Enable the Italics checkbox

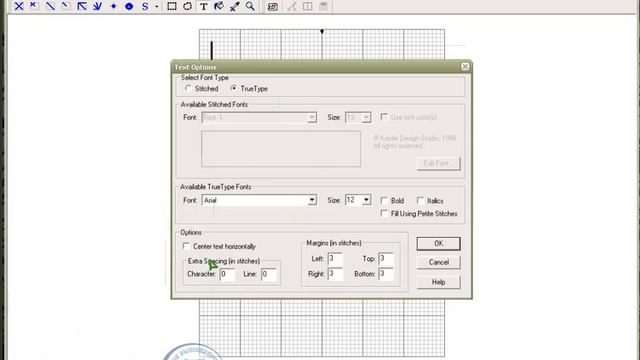point(420,200)
